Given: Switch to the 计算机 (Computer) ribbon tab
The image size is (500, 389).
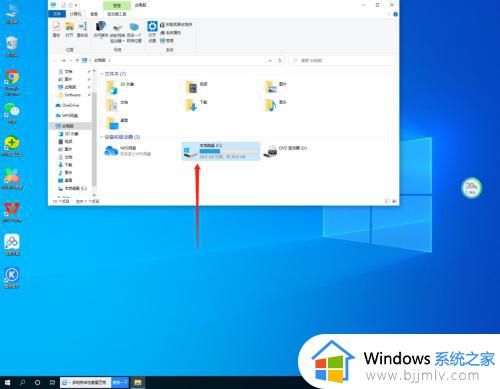Looking at the screenshot, I should click(75, 14).
